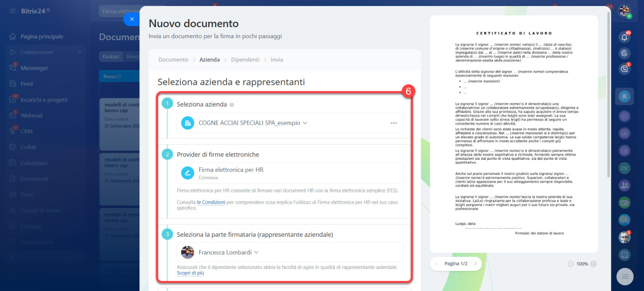Zoom out document preview with minus icon
Image resolution: width=644 pixels, height=291 pixels.
pos(570,264)
